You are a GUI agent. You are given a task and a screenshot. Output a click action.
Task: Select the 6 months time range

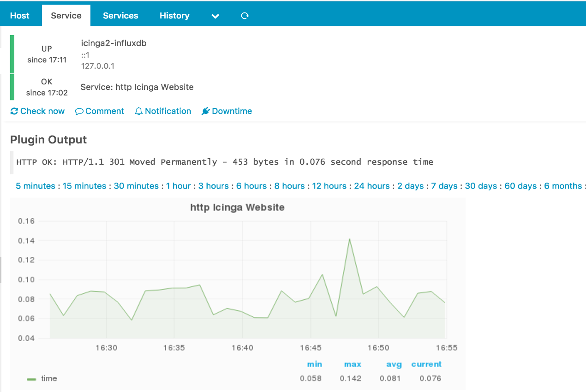563,186
